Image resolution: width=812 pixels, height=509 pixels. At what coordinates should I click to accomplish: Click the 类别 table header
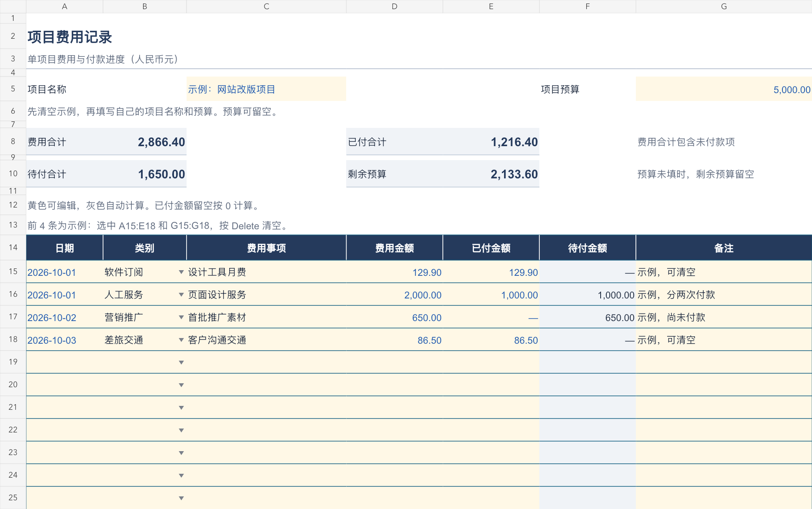click(x=144, y=248)
